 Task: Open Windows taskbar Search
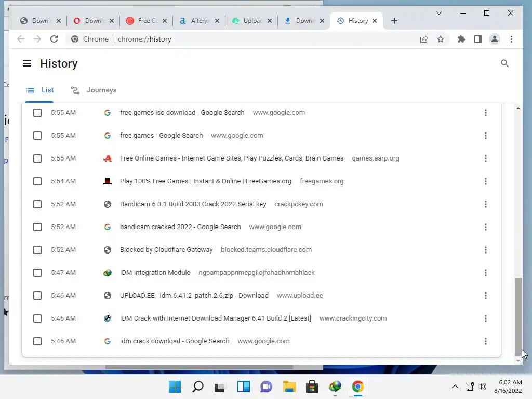point(198,387)
